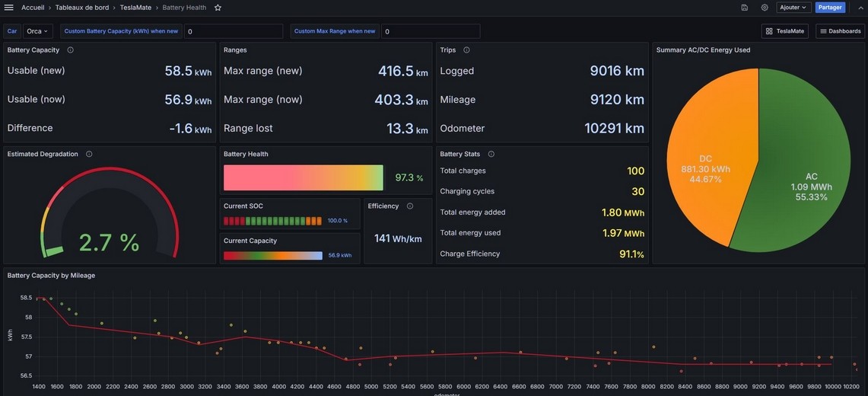Show info icon for Efficiency panel
Viewport: 868px width, 396px height.
tap(409, 206)
